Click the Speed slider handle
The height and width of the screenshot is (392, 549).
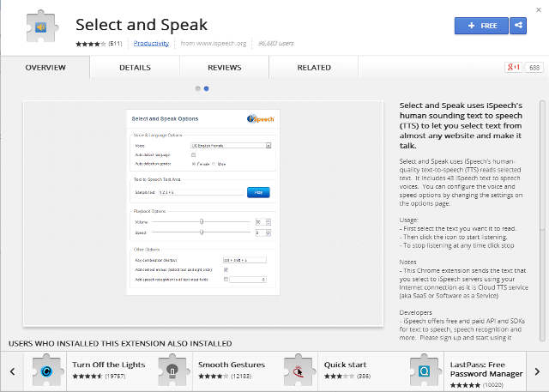pos(202,232)
